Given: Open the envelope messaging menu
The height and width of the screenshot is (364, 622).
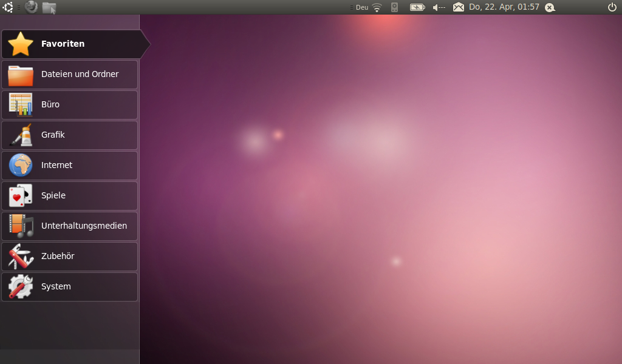Looking at the screenshot, I should (x=459, y=7).
